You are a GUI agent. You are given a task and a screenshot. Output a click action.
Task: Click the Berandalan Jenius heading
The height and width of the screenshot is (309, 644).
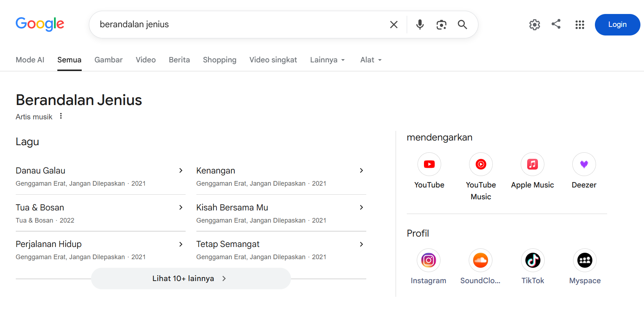pos(79,100)
